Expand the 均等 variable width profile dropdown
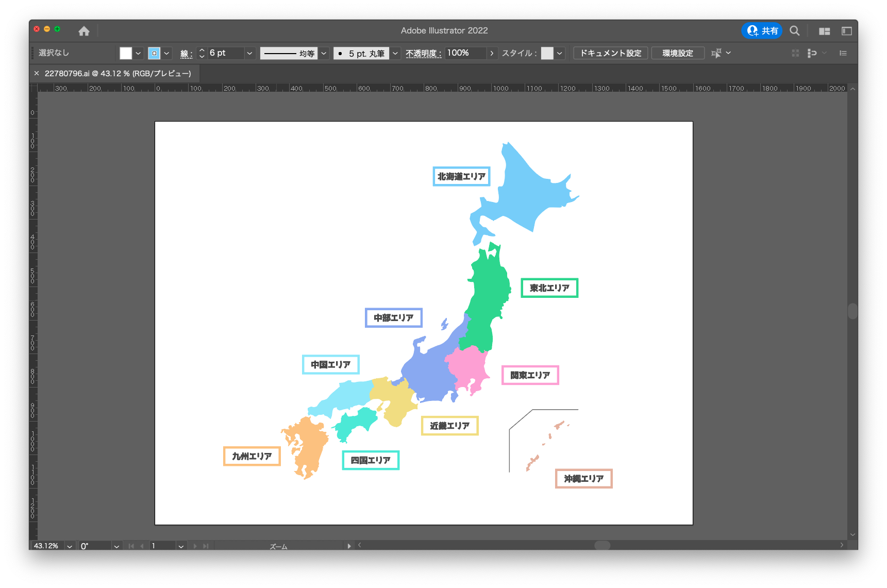887x588 pixels. pyautogui.click(x=323, y=53)
